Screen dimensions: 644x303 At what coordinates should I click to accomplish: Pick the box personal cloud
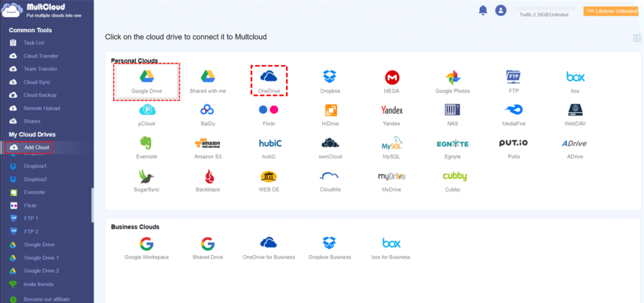point(575,82)
